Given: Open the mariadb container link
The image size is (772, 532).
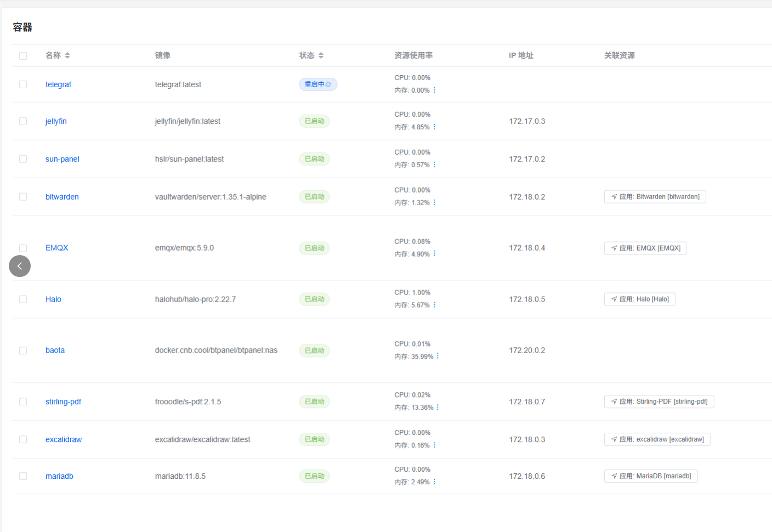Looking at the screenshot, I should (x=59, y=476).
